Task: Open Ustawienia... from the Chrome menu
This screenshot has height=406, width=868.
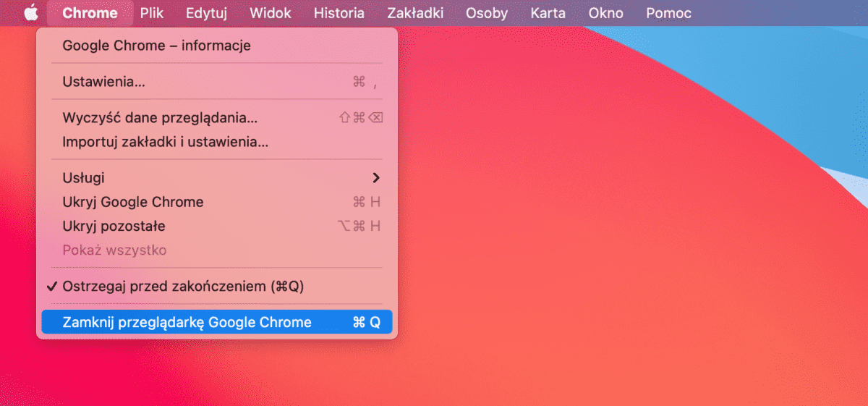Action: click(x=103, y=82)
